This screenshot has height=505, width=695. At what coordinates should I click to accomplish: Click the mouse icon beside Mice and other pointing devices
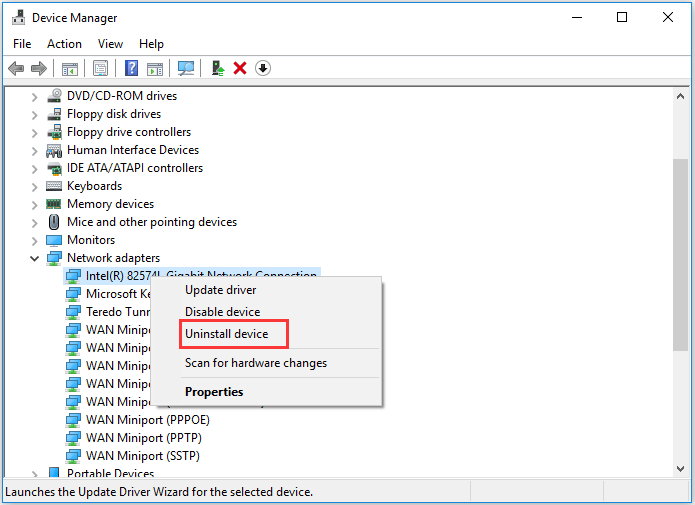[54, 222]
